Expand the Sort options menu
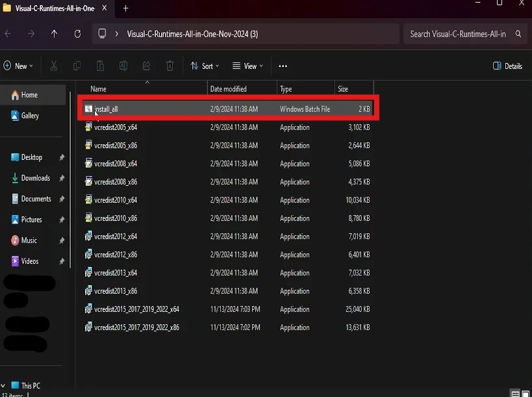 (x=205, y=66)
